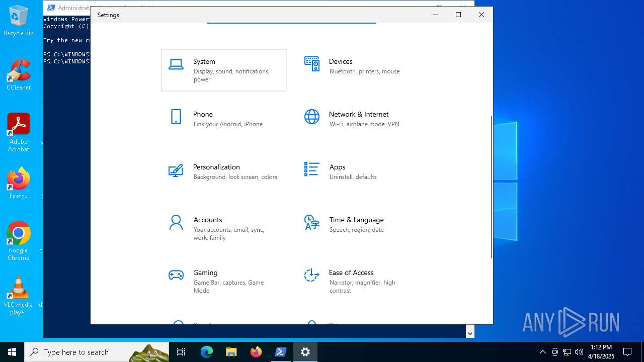The height and width of the screenshot is (362, 644).
Task: Click PowerShell window scroll-down arrow
Action: pos(470,333)
